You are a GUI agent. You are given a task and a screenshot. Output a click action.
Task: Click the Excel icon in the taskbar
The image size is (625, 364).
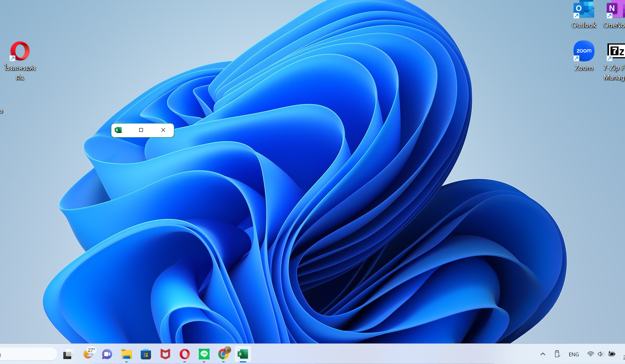[x=243, y=354]
